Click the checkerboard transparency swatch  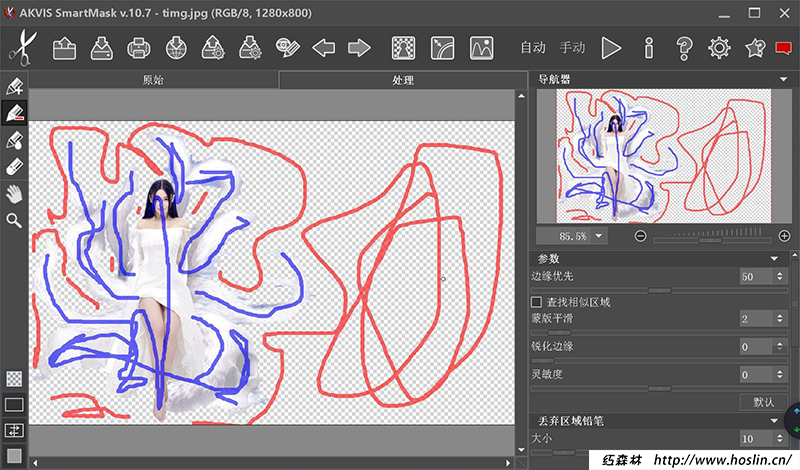click(14, 379)
